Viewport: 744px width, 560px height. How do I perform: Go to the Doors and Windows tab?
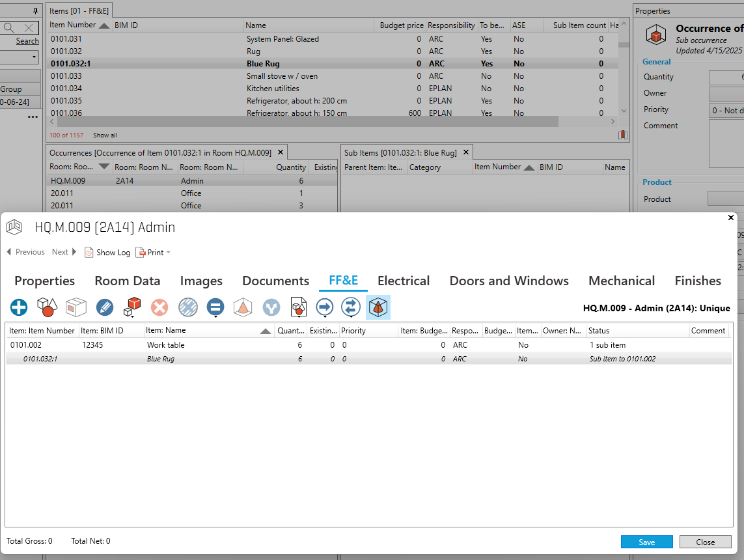508,281
